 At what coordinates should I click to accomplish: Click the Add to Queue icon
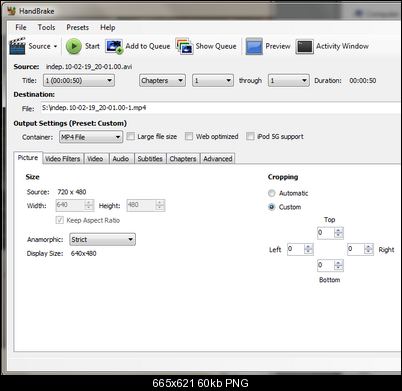114,46
